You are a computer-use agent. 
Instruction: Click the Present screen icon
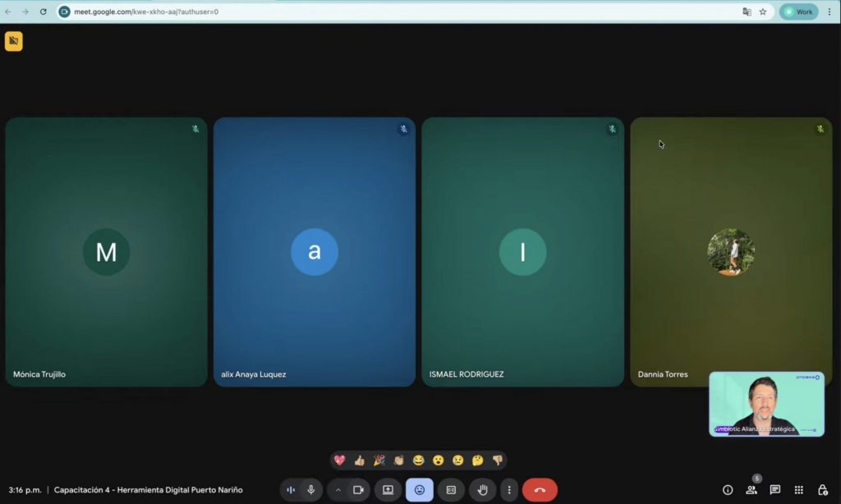388,490
